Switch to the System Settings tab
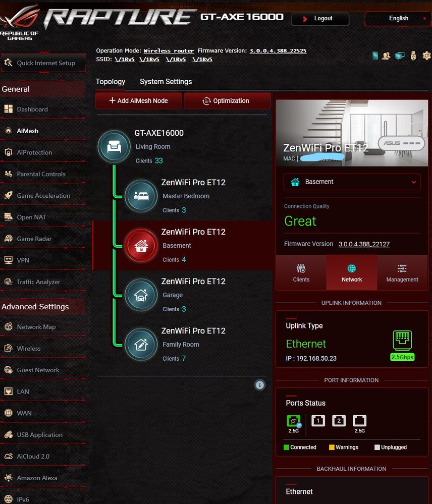This screenshot has width=432, height=504. point(166,82)
